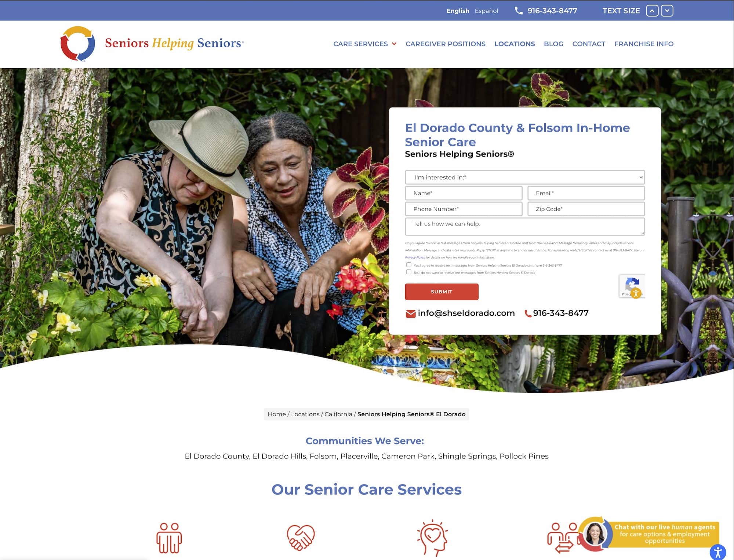Click the two people companion care icon

[x=169, y=538]
